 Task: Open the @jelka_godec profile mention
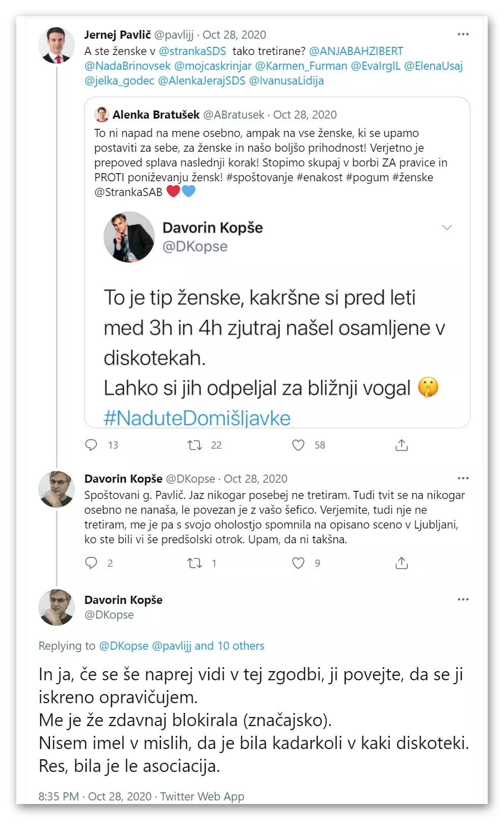click(119, 80)
